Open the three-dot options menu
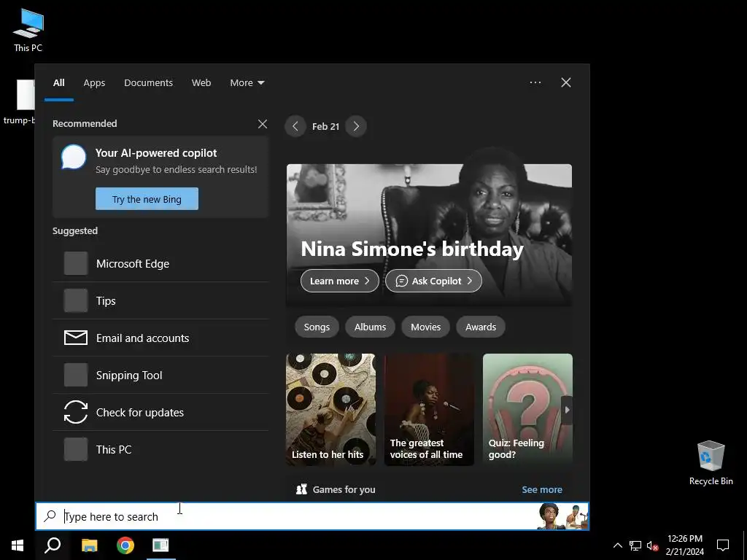The width and height of the screenshot is (747, 560). point(535,82)
